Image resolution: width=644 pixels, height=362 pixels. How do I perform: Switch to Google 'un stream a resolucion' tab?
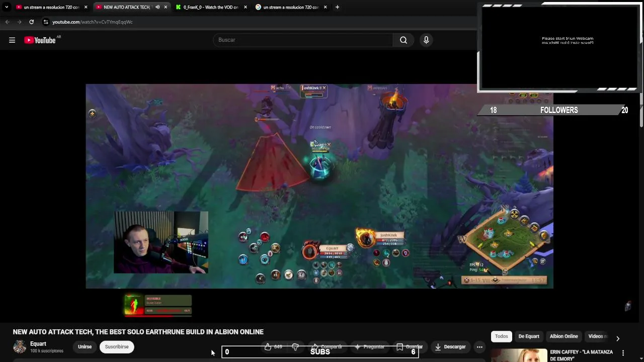point(291,7)
